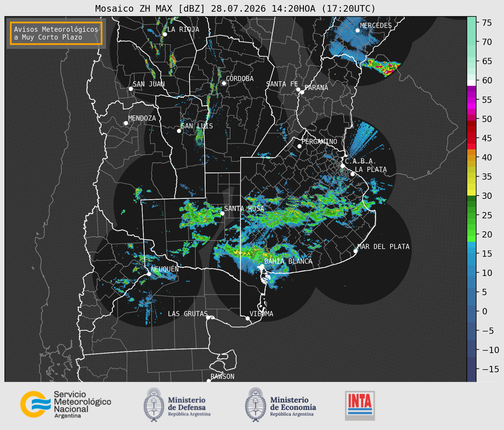Click the yellow 35 dBZ band on colorbar
The height and width of the screenshot is (430, 504).
point(471,177)
